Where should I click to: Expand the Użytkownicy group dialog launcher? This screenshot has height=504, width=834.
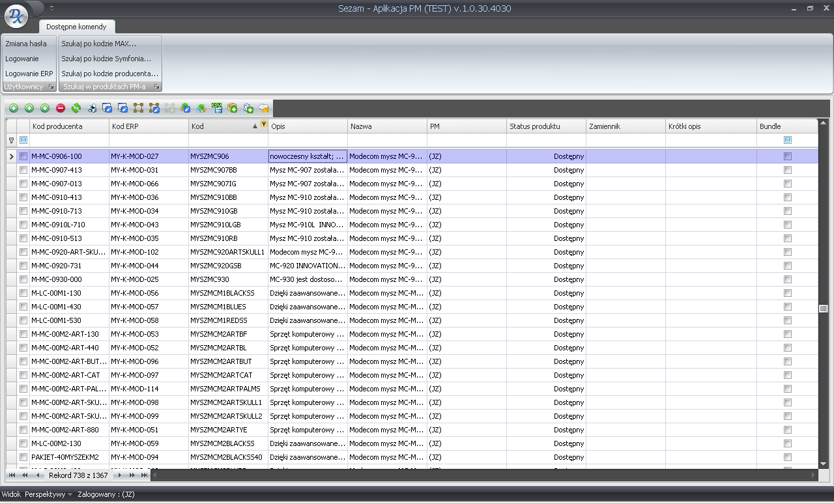click(51, 87)
